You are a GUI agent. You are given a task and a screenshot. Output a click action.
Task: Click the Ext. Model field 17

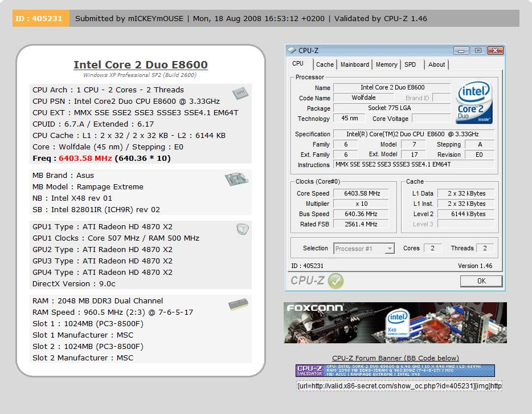[x=414, y=155]
